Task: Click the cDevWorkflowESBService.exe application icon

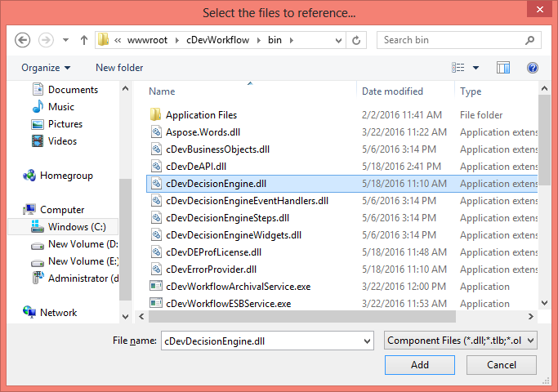Action: coord(156,303)
